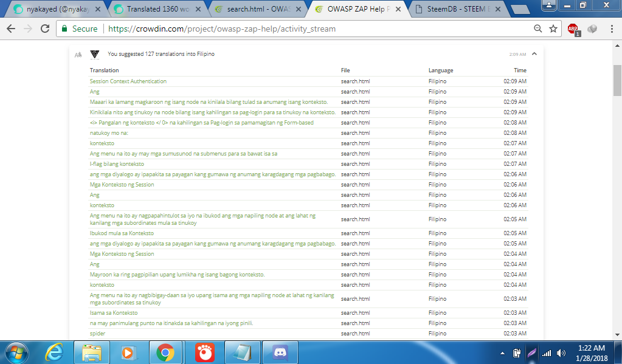622x364 pixels.
Task: Click the Language column header
Action: point(441,70)
